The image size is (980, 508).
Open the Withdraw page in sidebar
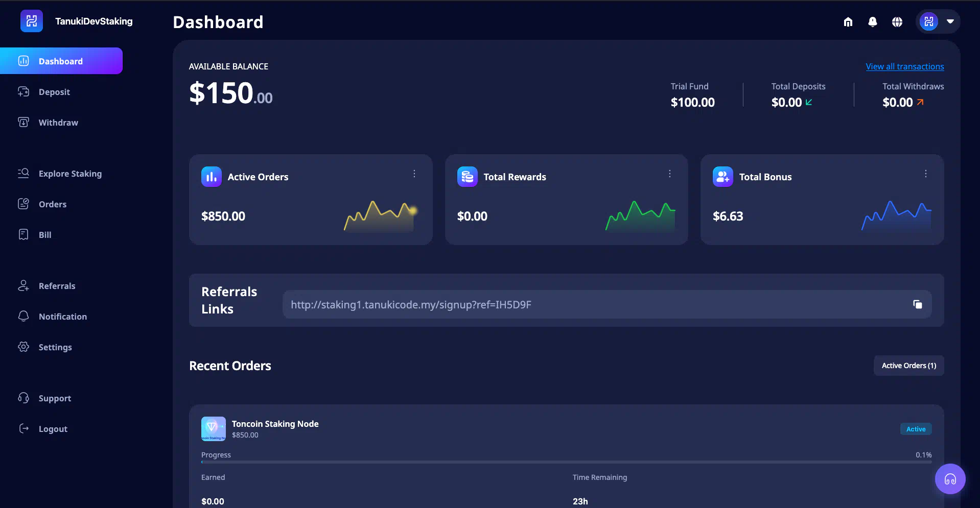(58, 123)
